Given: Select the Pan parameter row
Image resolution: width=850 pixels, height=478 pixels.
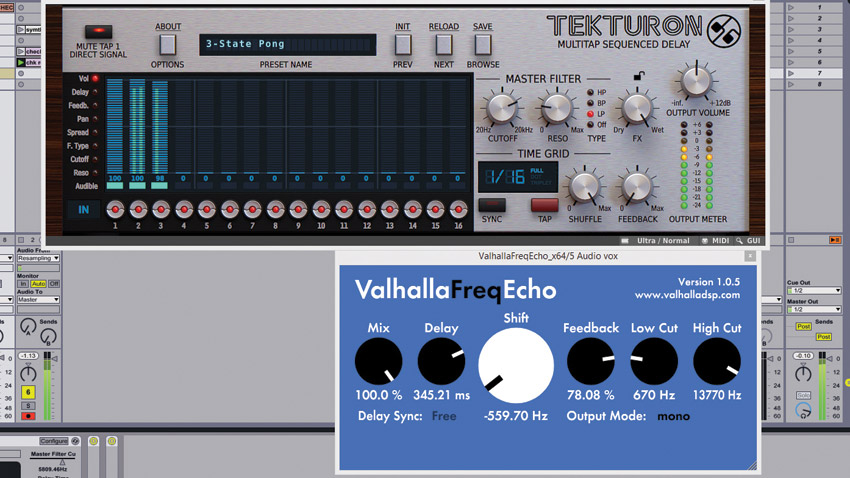Looking at the screenshot, I should point(87,119).
